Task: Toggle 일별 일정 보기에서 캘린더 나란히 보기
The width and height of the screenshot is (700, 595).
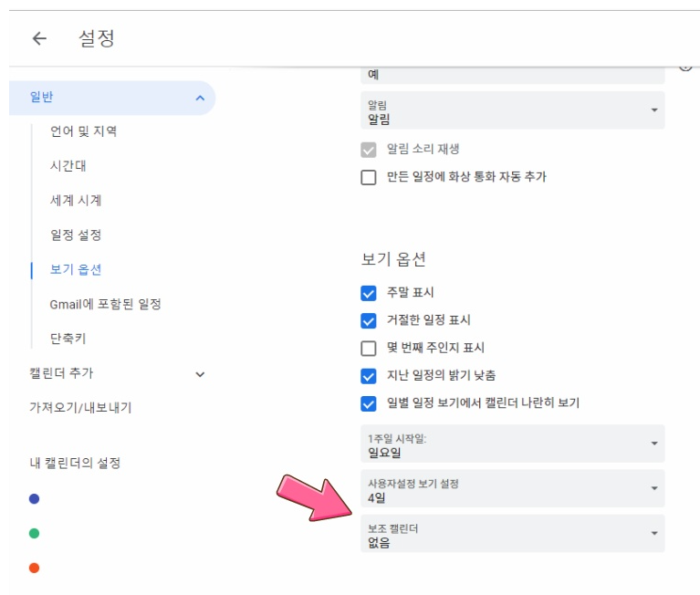Action: (369, 403)
